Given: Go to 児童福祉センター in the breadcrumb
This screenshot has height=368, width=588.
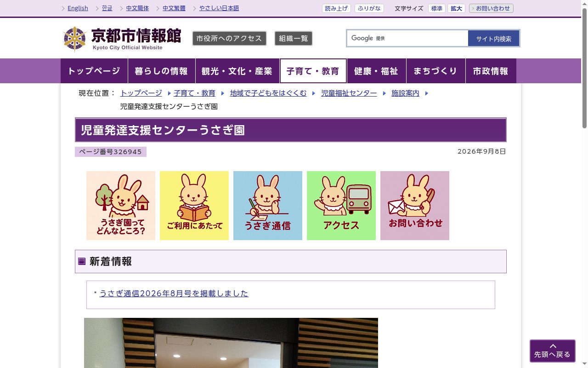Looking at the screenshot, I should [349, 93].
